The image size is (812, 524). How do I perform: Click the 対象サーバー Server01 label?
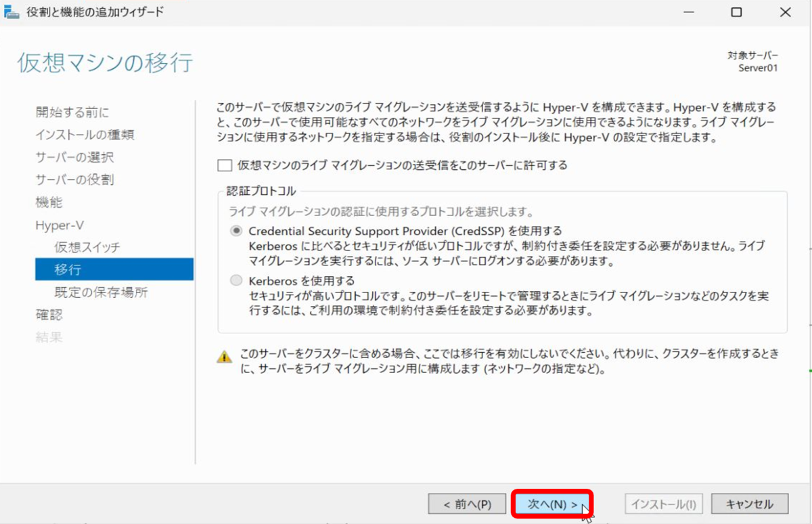(x=753, y=62)
